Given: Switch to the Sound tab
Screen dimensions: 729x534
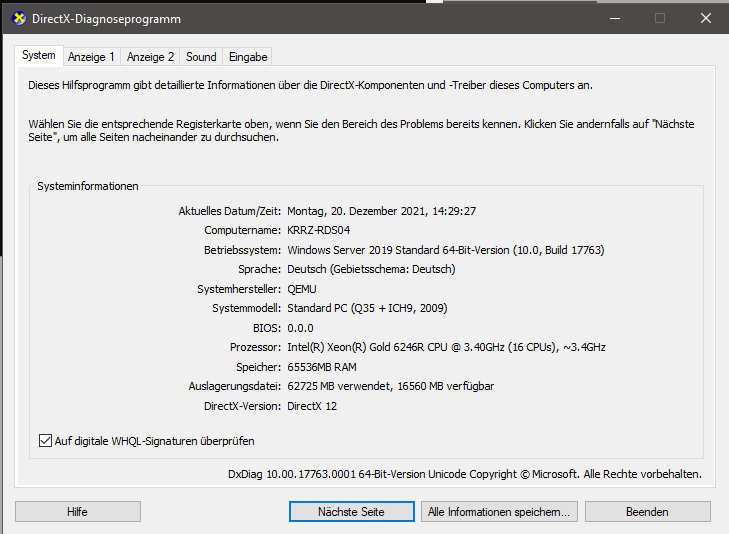Looking at the screenshot, I should (201, 57).
